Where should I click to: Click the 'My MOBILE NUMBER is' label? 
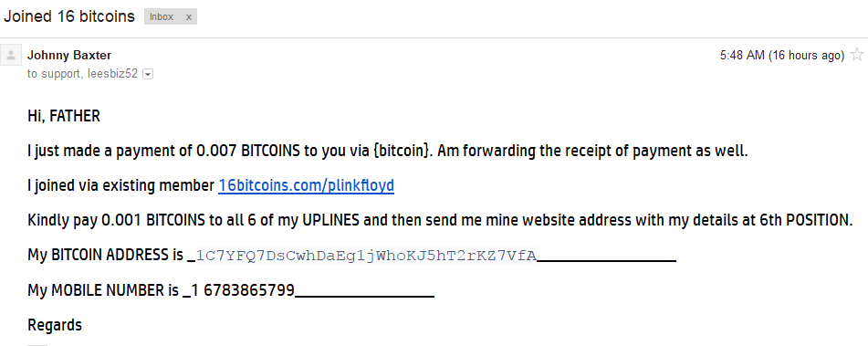103,290
